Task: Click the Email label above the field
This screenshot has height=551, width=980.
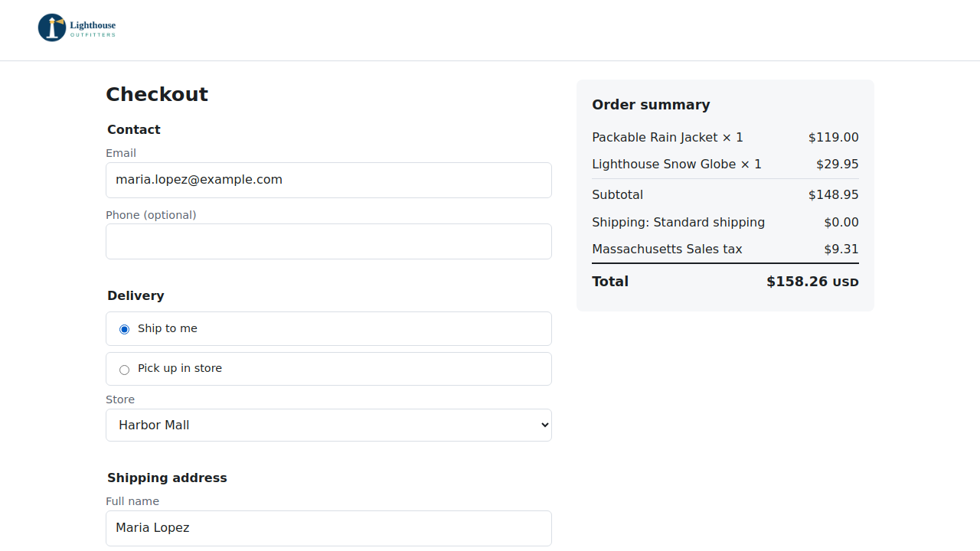Action: point(121,153)
